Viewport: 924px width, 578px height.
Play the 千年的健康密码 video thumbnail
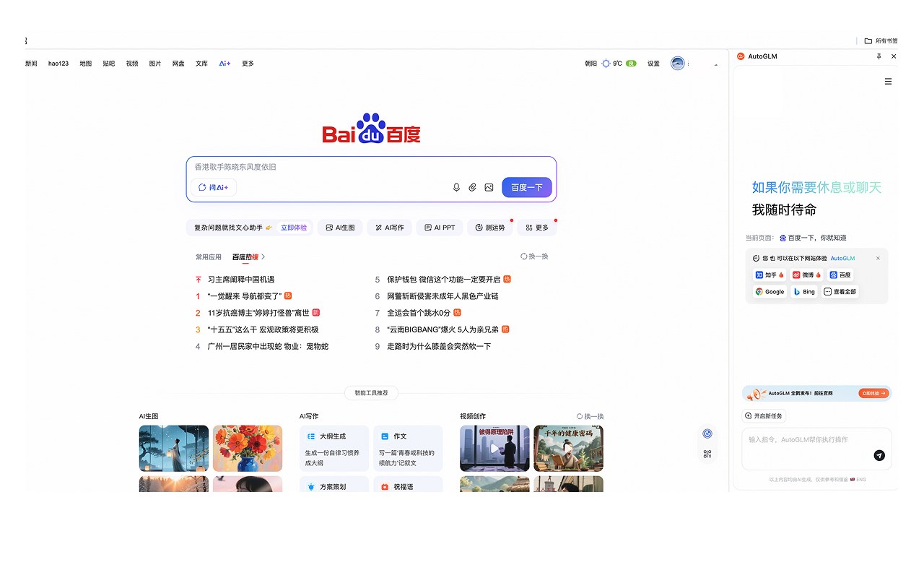click(568, 448)
